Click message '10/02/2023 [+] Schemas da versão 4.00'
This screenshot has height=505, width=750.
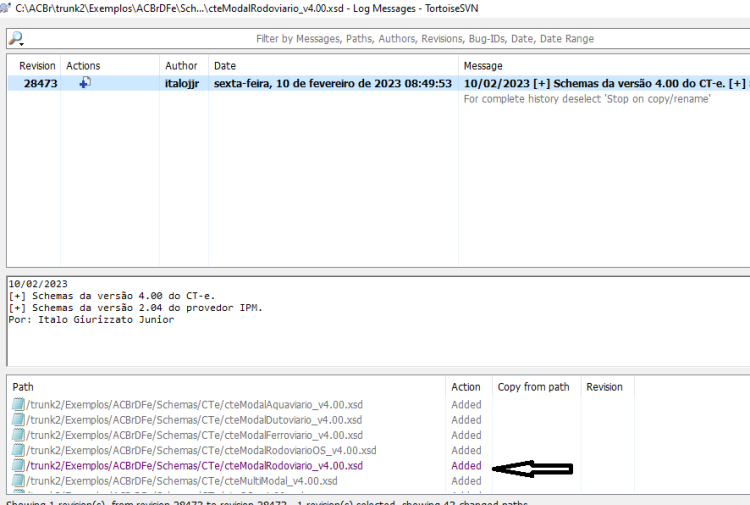coord(607,83)
